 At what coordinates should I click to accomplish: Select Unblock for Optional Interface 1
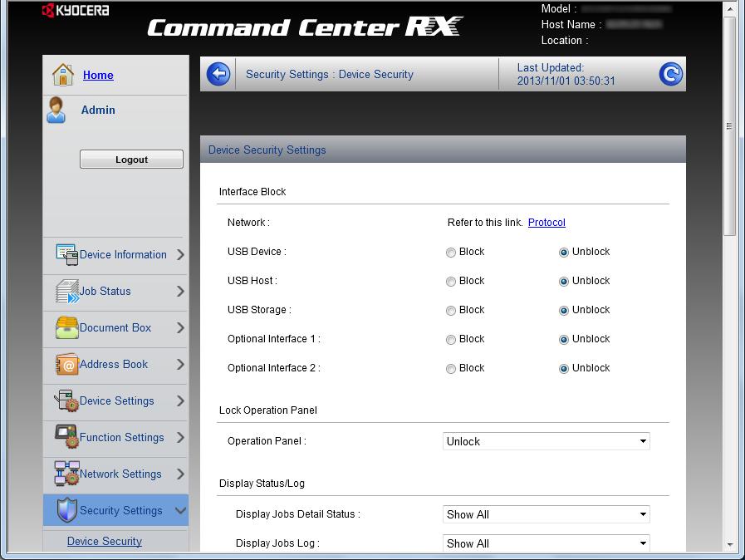click(563, 340)
